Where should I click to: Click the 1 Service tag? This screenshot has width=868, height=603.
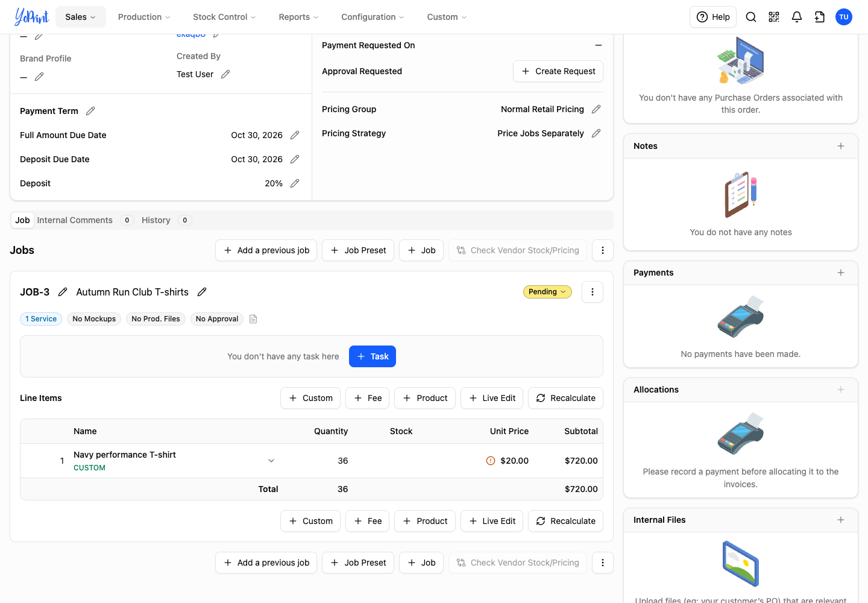click(x=41, y=319)
